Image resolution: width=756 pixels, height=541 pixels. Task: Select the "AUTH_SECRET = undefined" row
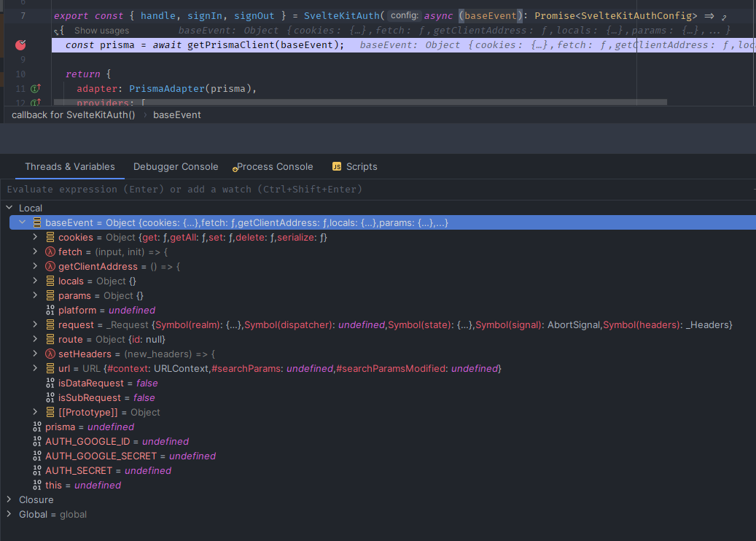click(x=378, y=470)
